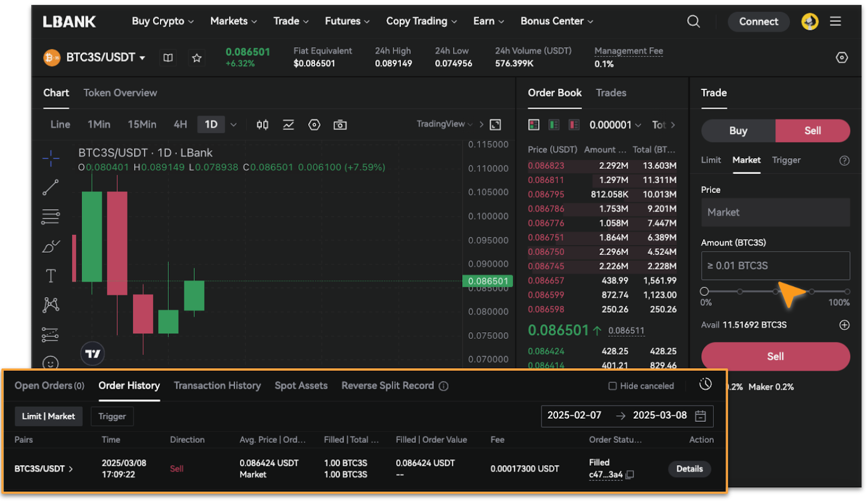
Task: Take chart snapshot camera icon
Action: tap(340, 125)
